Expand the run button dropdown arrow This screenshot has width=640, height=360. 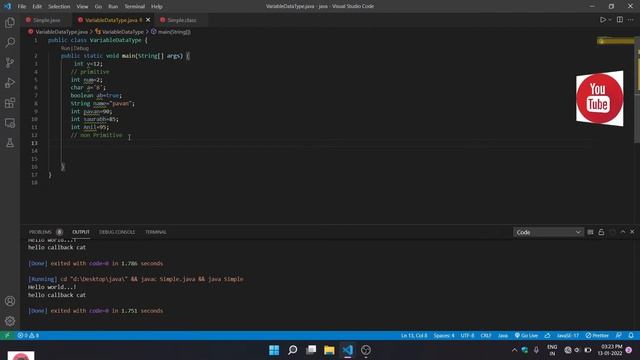pos(610,20)
